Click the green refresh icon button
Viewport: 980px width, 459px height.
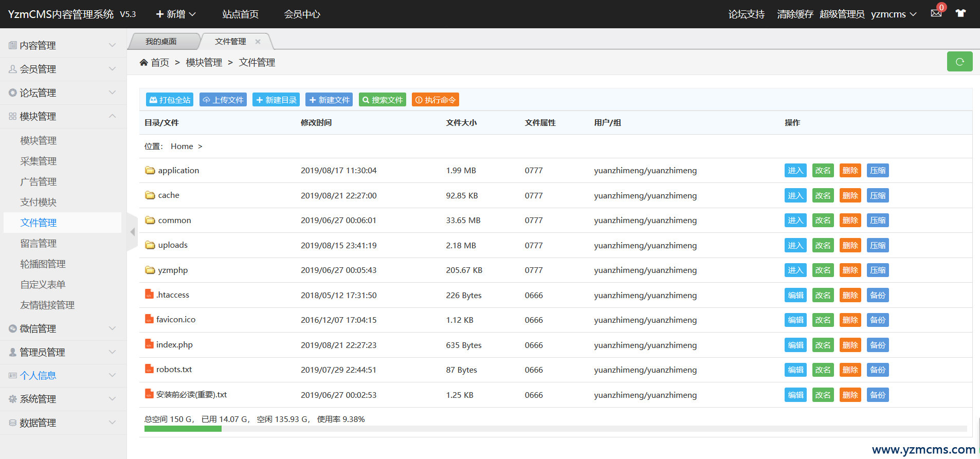959,62
